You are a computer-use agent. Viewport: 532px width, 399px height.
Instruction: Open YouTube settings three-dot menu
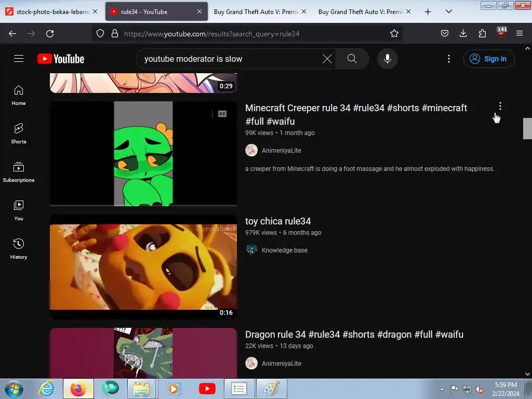(x=448, y=59)
